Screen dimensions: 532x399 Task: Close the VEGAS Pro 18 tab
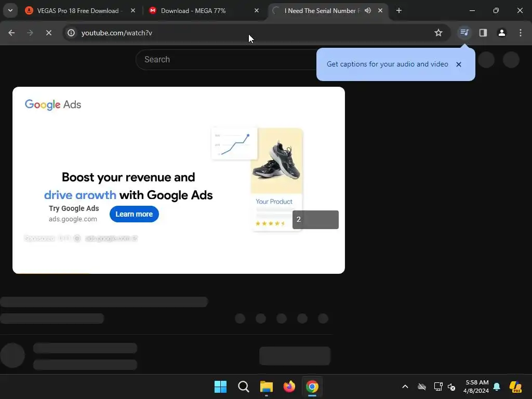(x=133, y=11)
